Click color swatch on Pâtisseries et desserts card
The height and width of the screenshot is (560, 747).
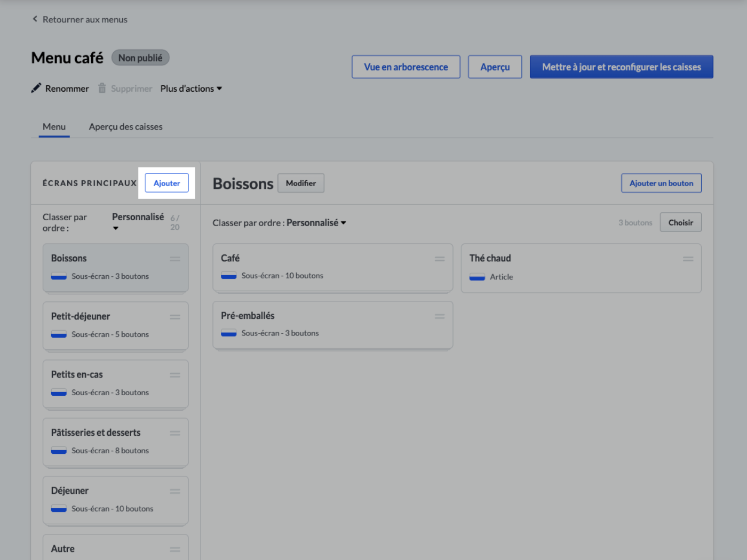(x=59, y=451)
